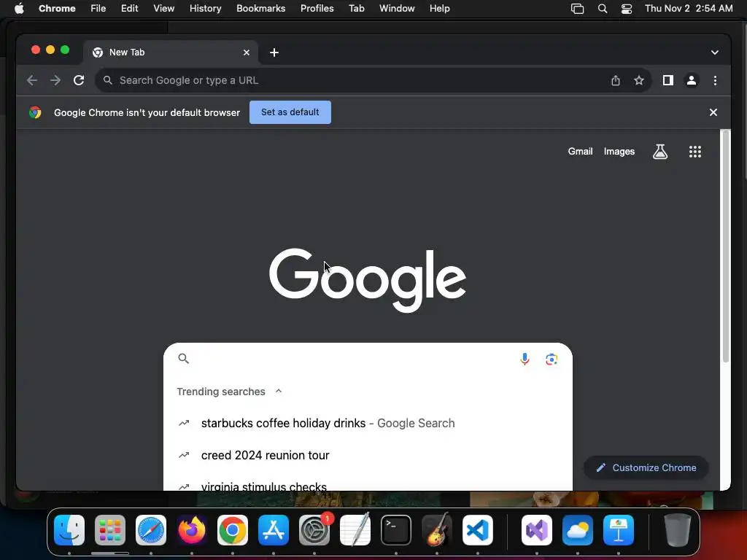Open Control Center in menu bar
747x560 pixels.
point(627,9)
